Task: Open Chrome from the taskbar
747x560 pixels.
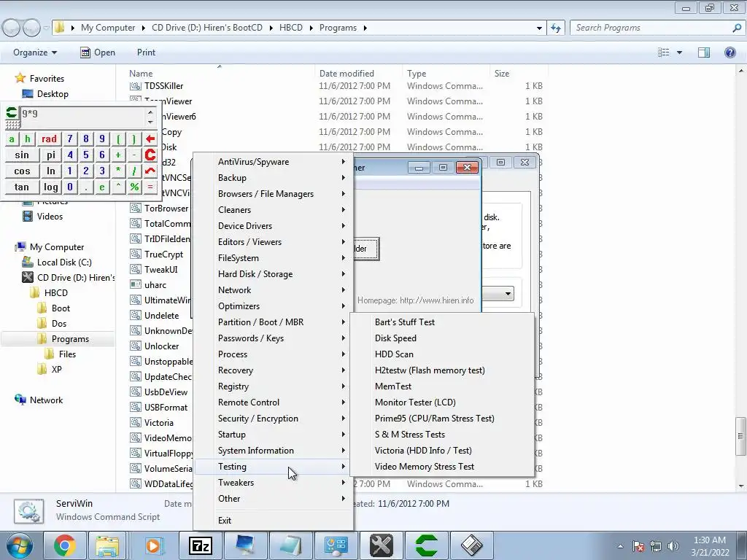Action: (65, 545)
